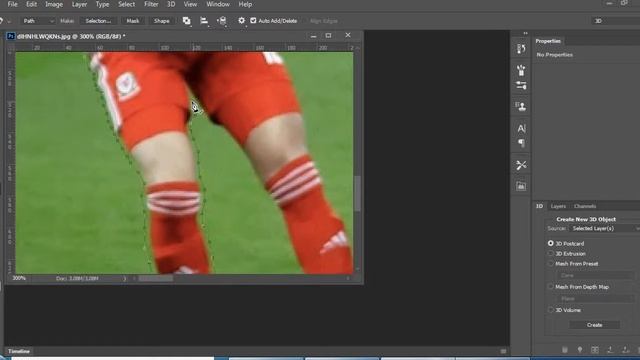Open the File menu
This screenshot has height=360, width=640.
[x=12, y=4]
